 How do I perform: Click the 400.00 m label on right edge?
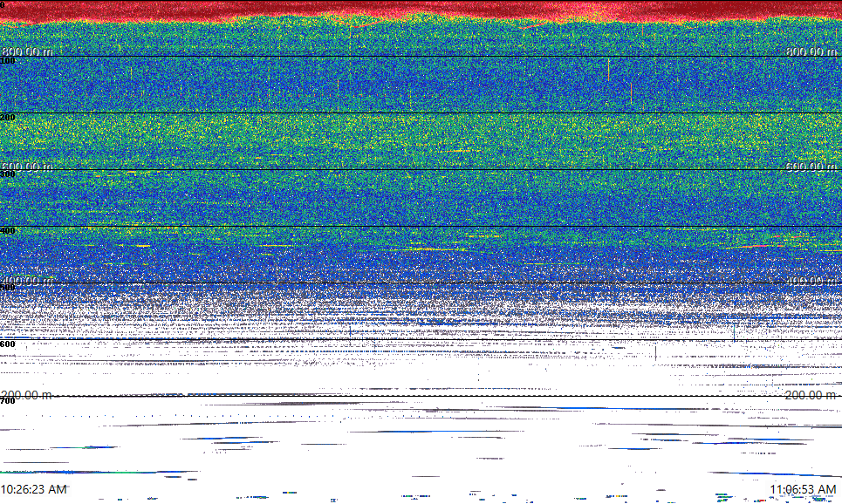(811, 281)
